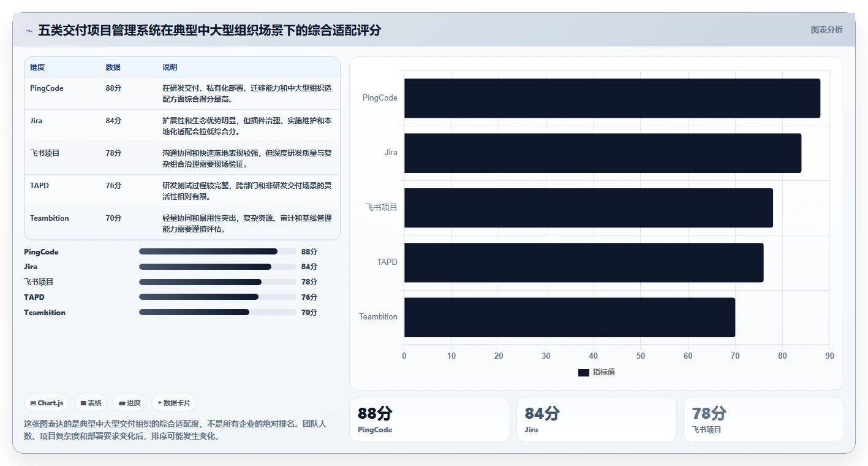Click the TAPD bar in the chart
Image resolution: width=868 pixels, height=466 pixels.
coord(584,262)
